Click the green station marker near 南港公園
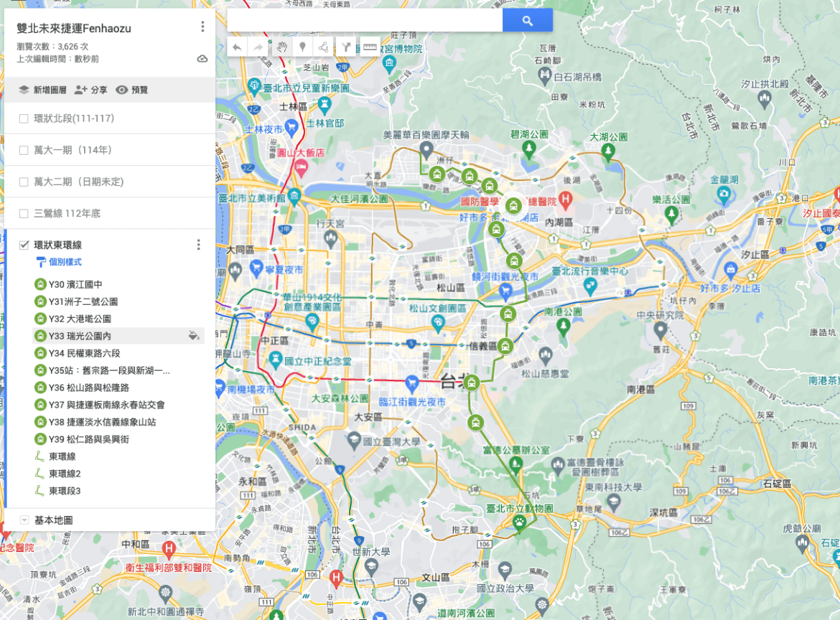The image size is (840, 620). [508, 314]
